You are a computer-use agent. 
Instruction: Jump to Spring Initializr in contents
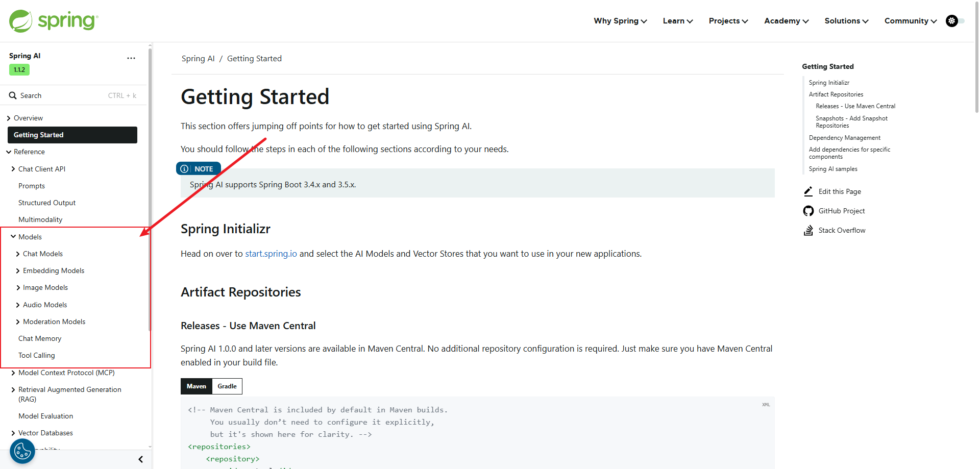[x=829, y=83]
